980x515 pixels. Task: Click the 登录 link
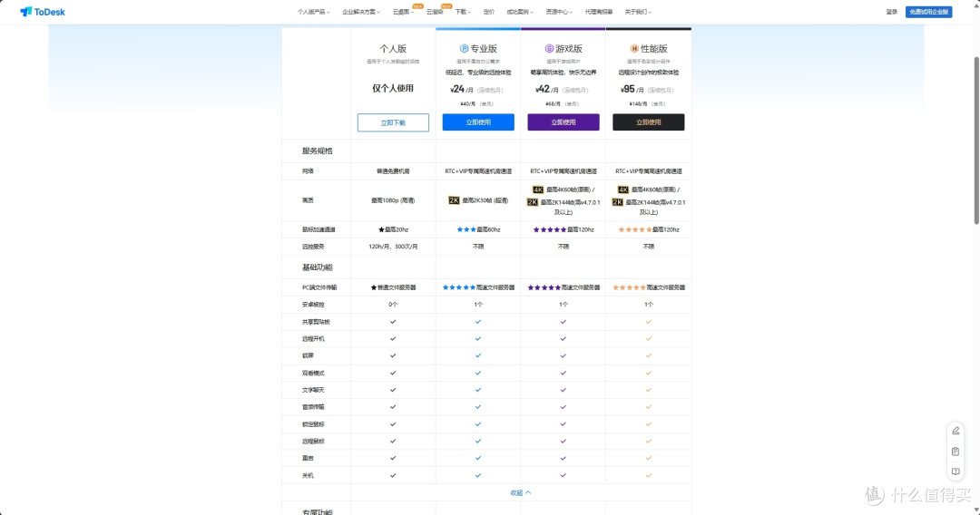click(891, 12)
